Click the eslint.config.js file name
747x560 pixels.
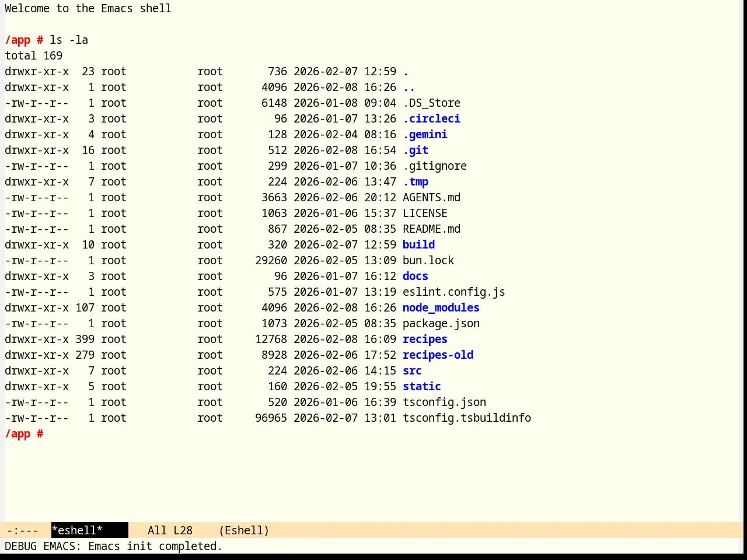(454, 292)
